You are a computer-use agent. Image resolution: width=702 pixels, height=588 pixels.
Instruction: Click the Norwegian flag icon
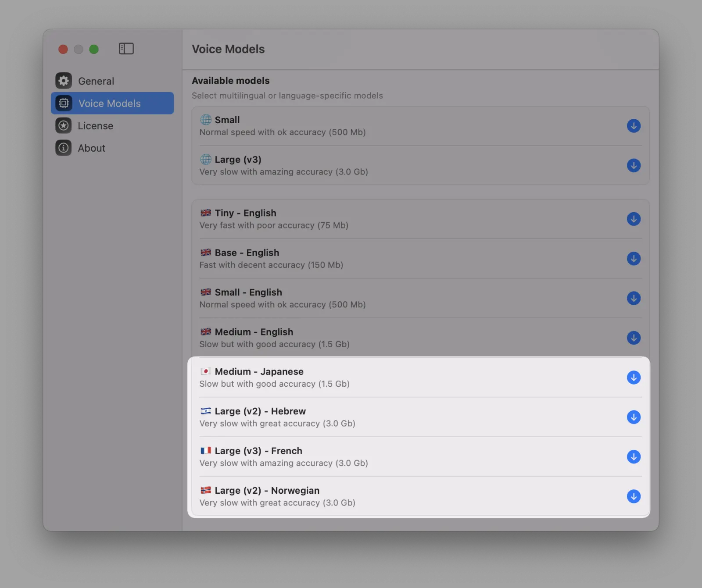pos(206,490)
